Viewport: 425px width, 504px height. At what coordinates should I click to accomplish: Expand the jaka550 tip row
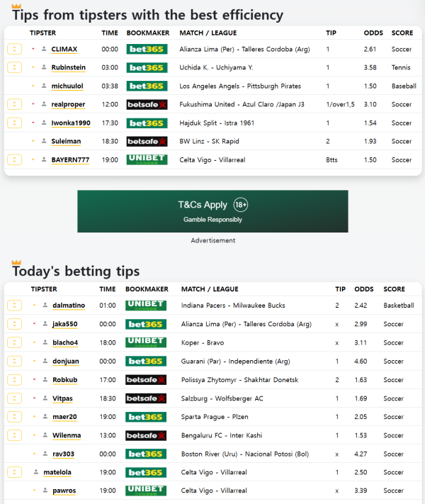pyautogui.click(x=14, y=324)
